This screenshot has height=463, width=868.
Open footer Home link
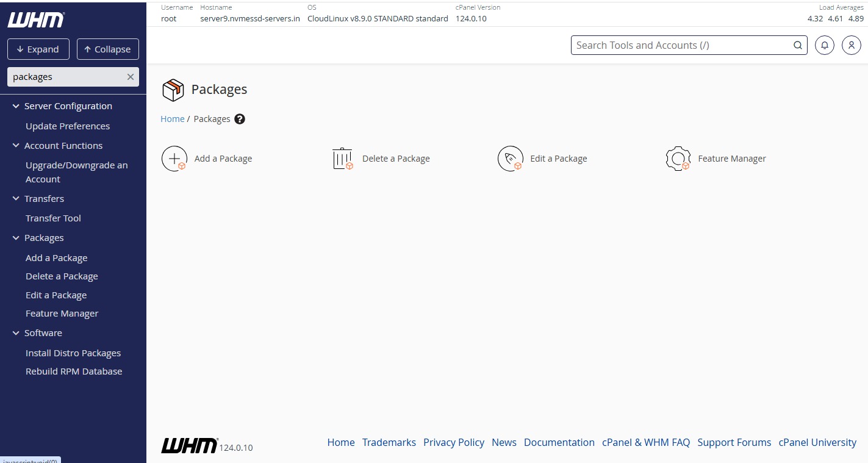[341, 443]
